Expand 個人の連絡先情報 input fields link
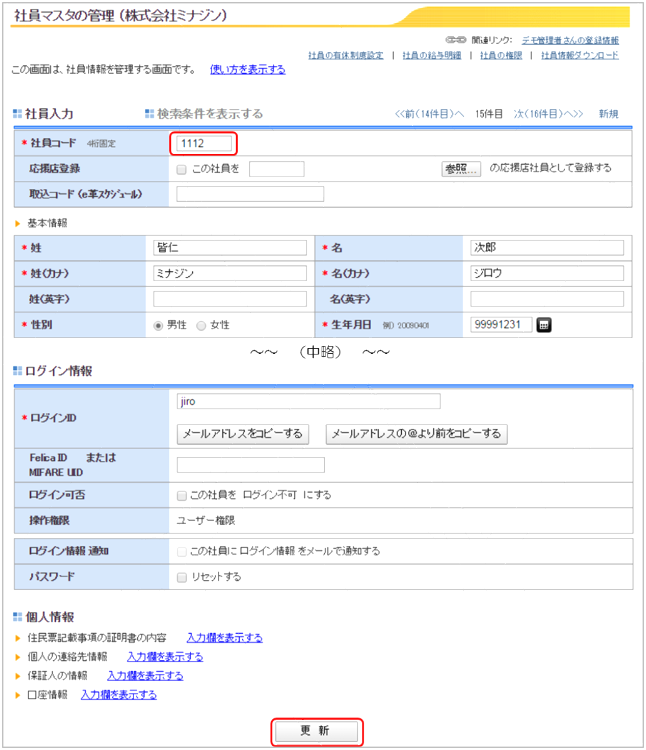This screenshot has height=750, width=646. point(165,657)
